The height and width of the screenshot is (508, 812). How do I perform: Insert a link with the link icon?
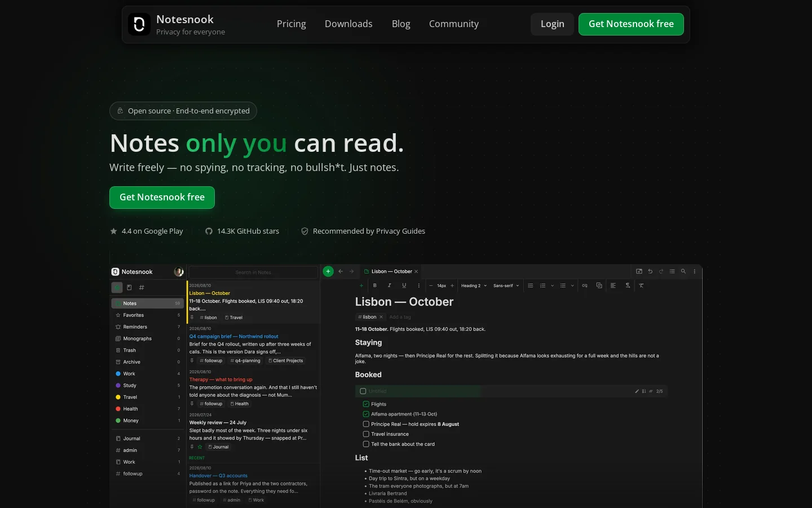(585, 286)
